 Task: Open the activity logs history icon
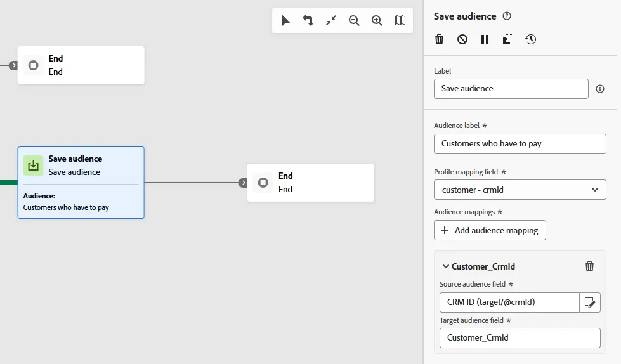point(531,39)
